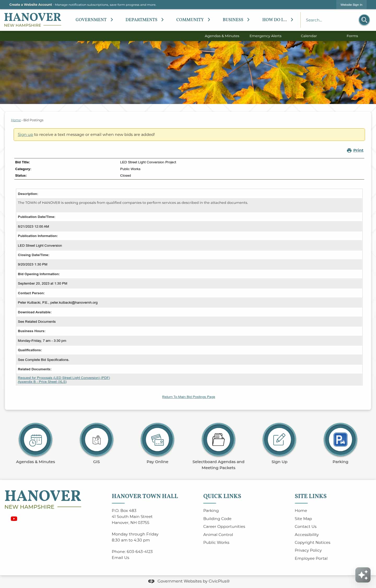
Task: Expand the Business menu chevron
Action: coord(248,20)
